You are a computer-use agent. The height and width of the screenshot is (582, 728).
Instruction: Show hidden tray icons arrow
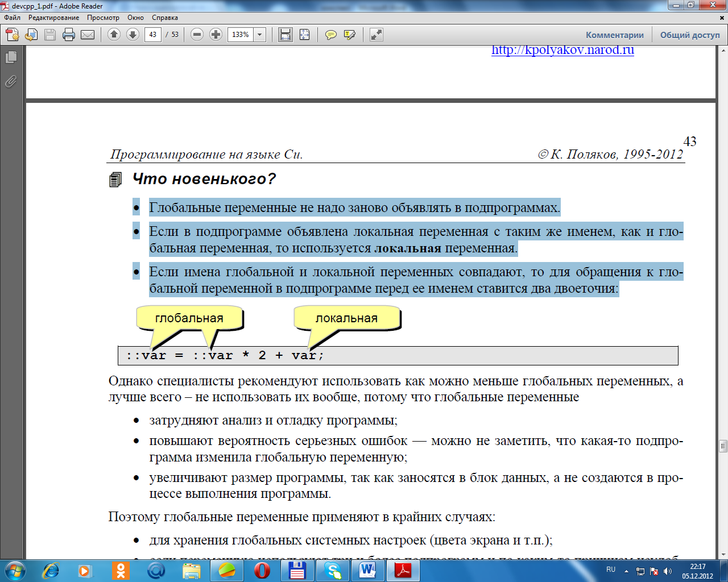[627, 571]
